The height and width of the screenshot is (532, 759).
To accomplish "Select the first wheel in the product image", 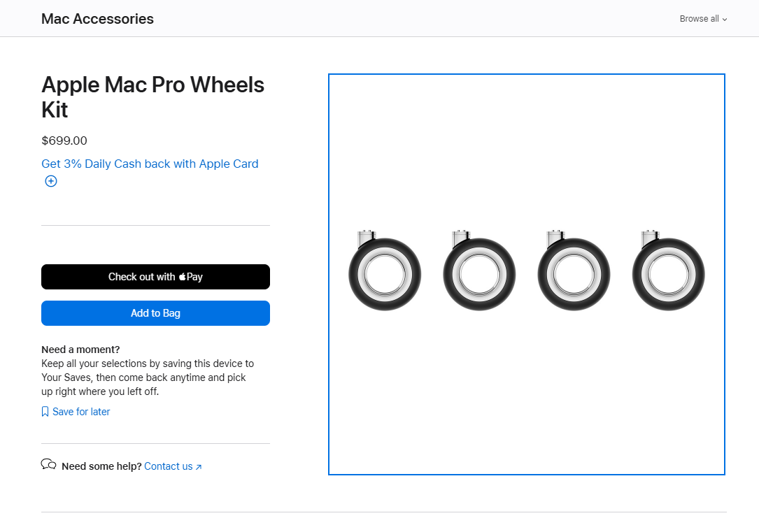I will point(385,272).
